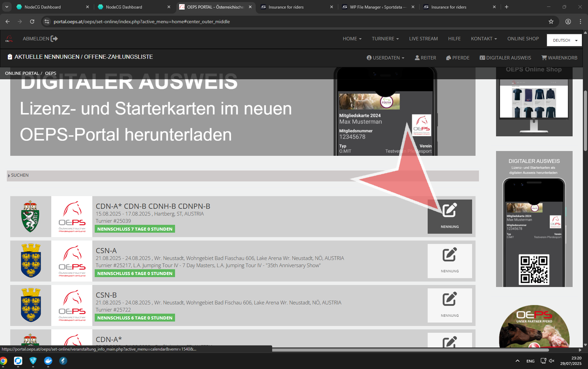Click the address bar URL
Screen dimensions: 588x369
[x=142, y=22]
